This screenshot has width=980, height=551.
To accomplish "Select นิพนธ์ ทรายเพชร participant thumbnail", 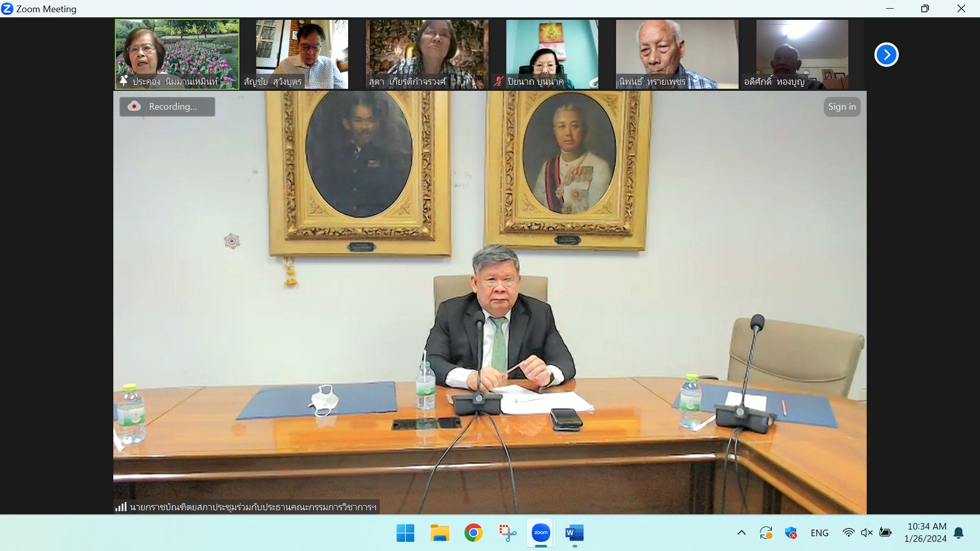I will click(676, 54).
